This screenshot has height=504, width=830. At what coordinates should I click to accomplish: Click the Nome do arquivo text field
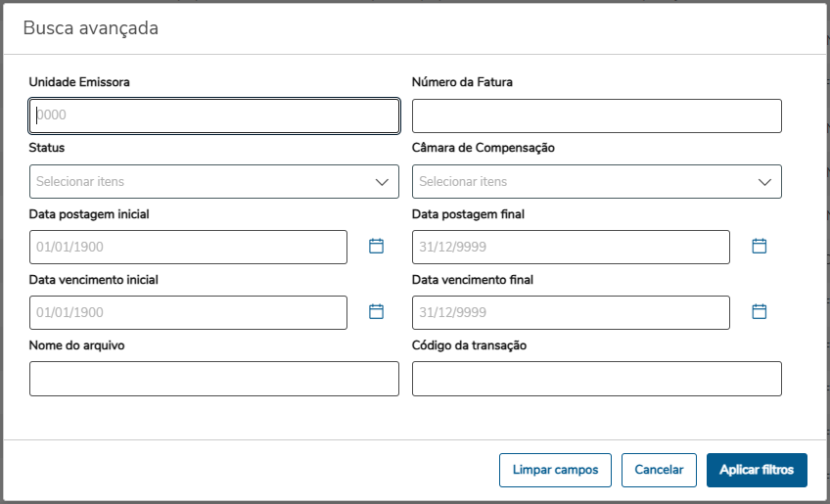(214, 379)
